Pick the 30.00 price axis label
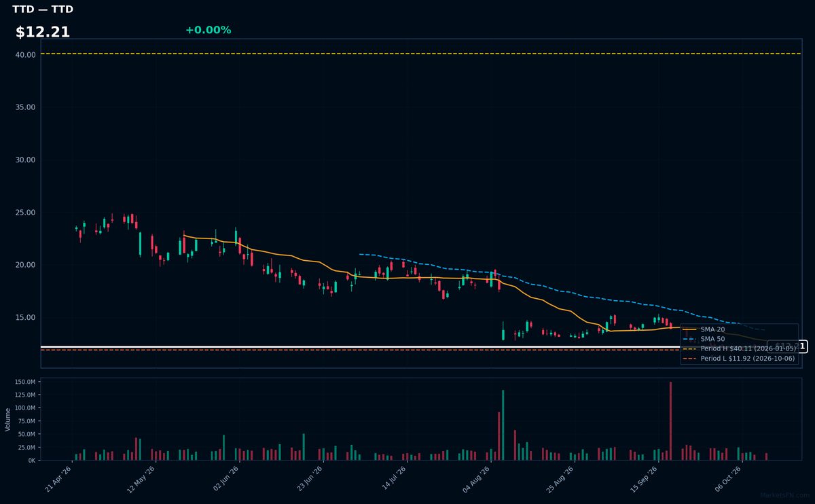This screenshot has height=504, width=815. pyautogui.click(x=26, y=160)
